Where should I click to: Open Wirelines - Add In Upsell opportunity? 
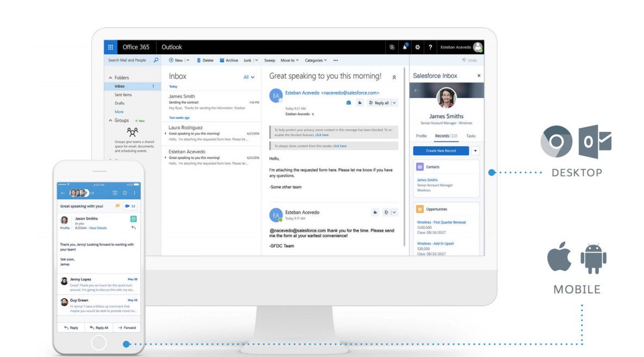pos(435,243)
